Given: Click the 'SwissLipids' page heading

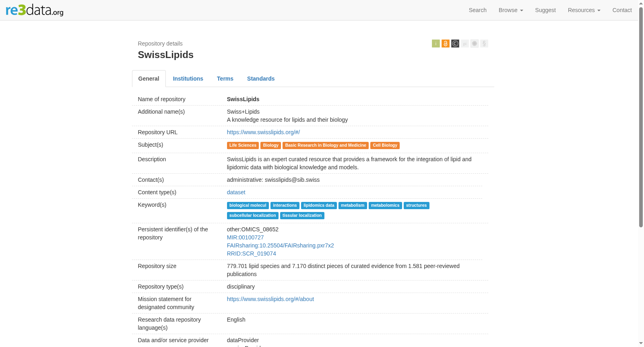Looking at the screenshot, I should tap(165, 55).
